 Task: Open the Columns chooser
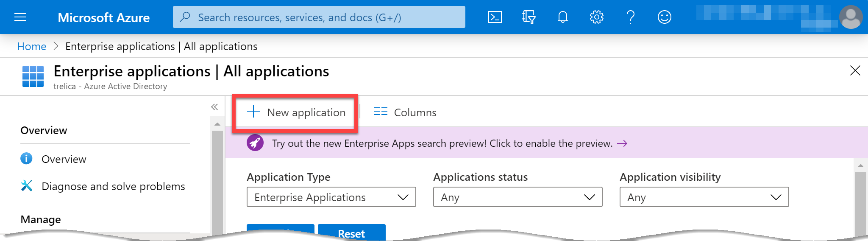coord(405,112)
